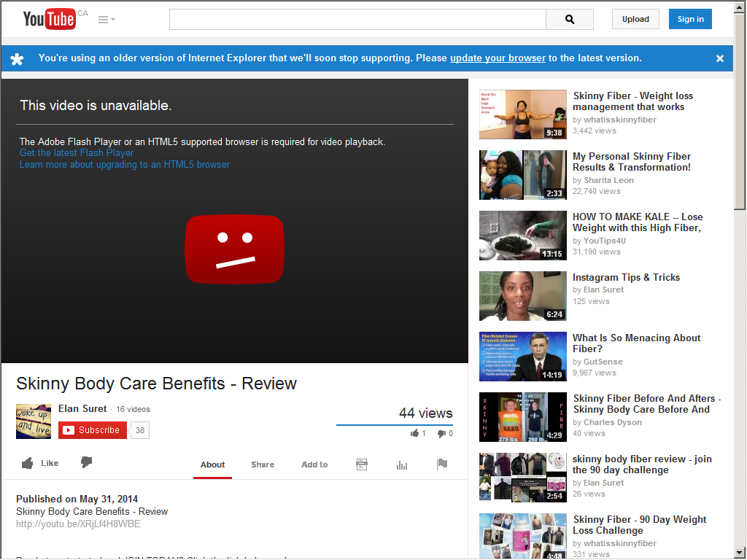Subscribe to Elan Suret's channel
Screen dimensions: 747x560
pos(93,430)
